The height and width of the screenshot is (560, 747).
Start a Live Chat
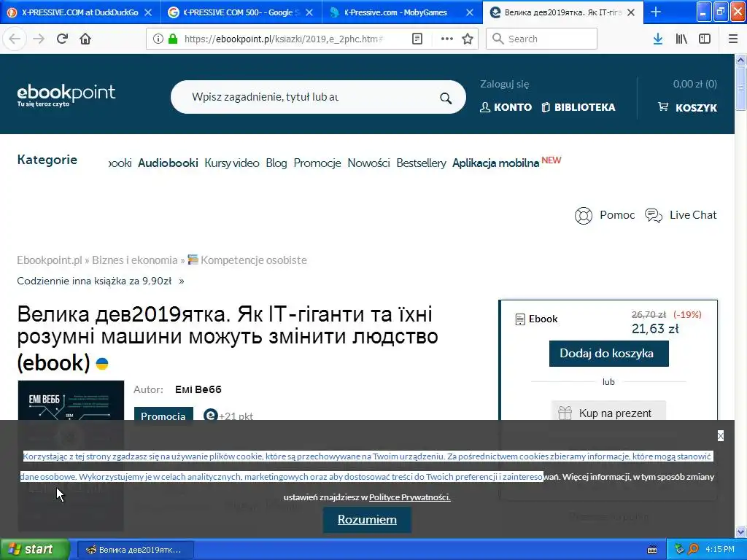pos(681,215)
